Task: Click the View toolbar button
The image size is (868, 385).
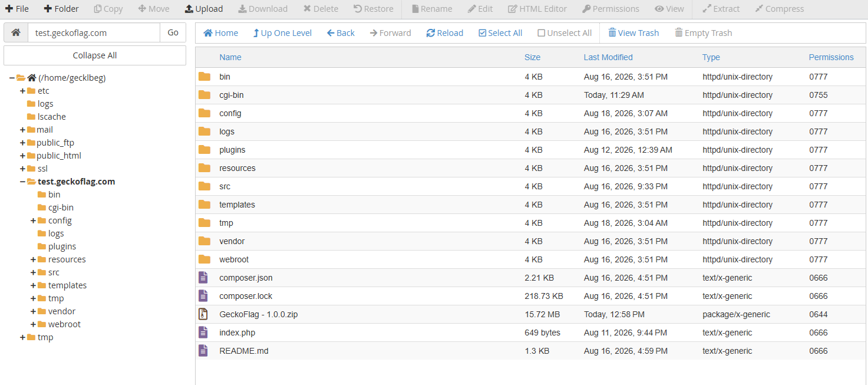Action: pyautogui.click(x=669, y=9)
